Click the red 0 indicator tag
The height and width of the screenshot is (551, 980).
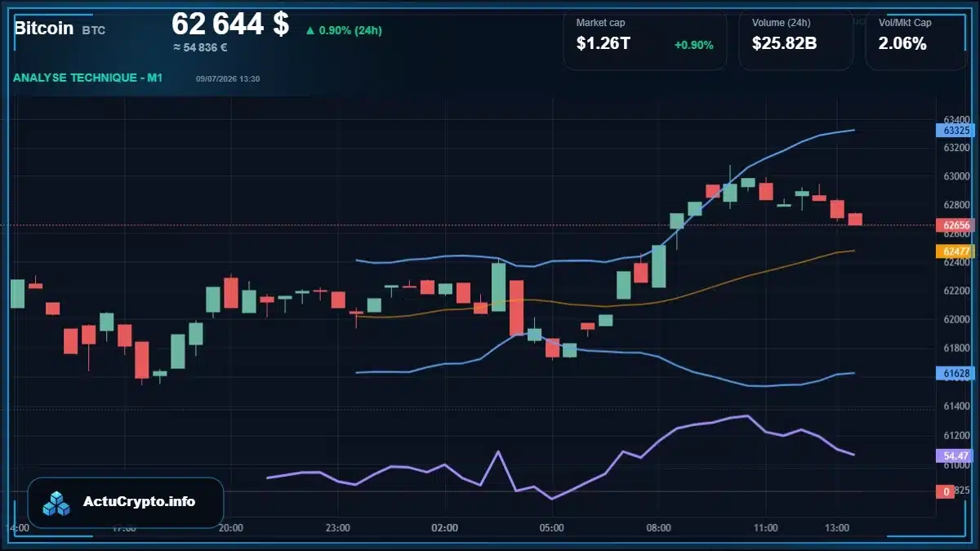tap(946, 491)
